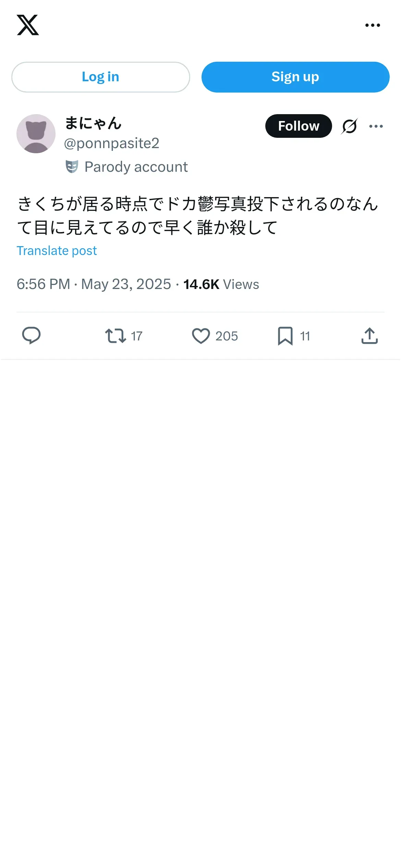Open the まにゃん display name profile
The height and width of the screenshot is (868, 401).
pyautogui.click(x=93, y=123)
